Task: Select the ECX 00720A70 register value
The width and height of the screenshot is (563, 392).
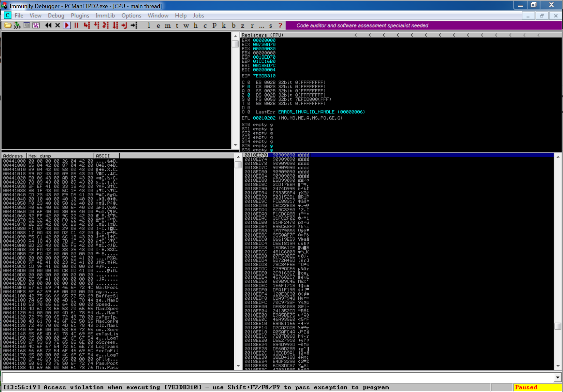Action: click(x=264, y=44)
